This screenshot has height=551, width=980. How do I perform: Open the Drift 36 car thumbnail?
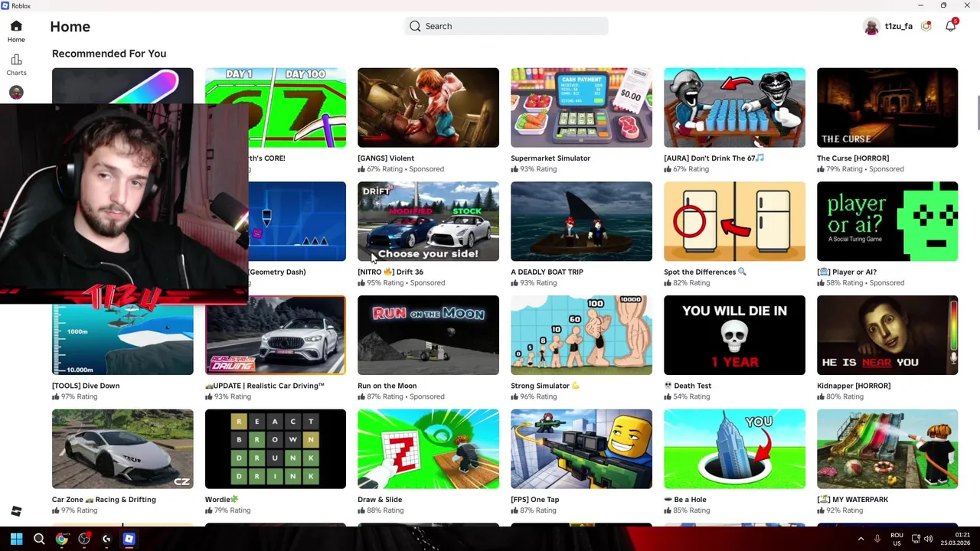click(428, 221)
